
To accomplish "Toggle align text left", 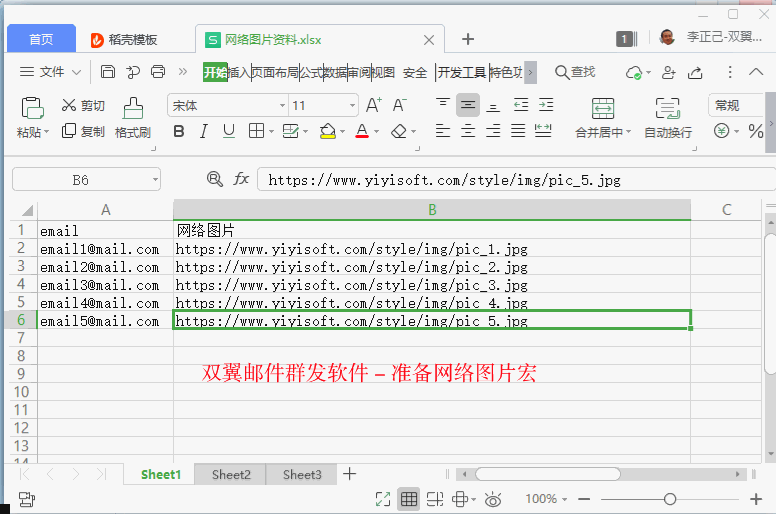I will (x=442, y=131).
